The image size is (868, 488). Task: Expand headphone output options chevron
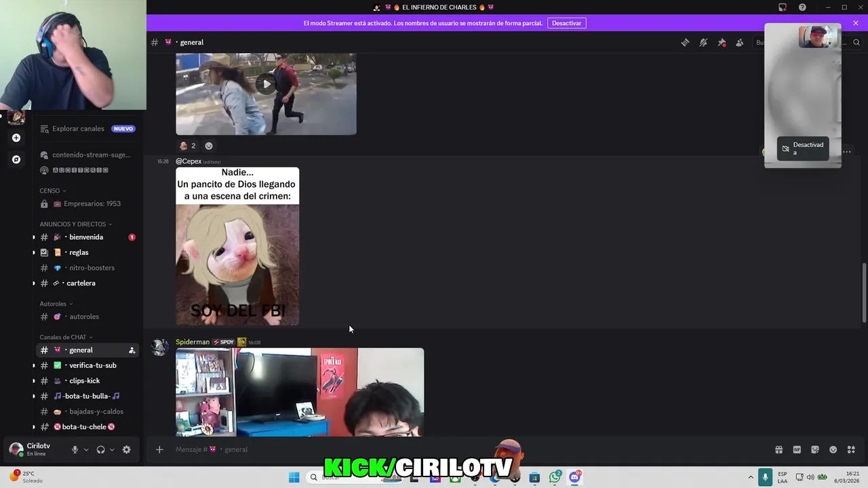[x=112, y=449]
